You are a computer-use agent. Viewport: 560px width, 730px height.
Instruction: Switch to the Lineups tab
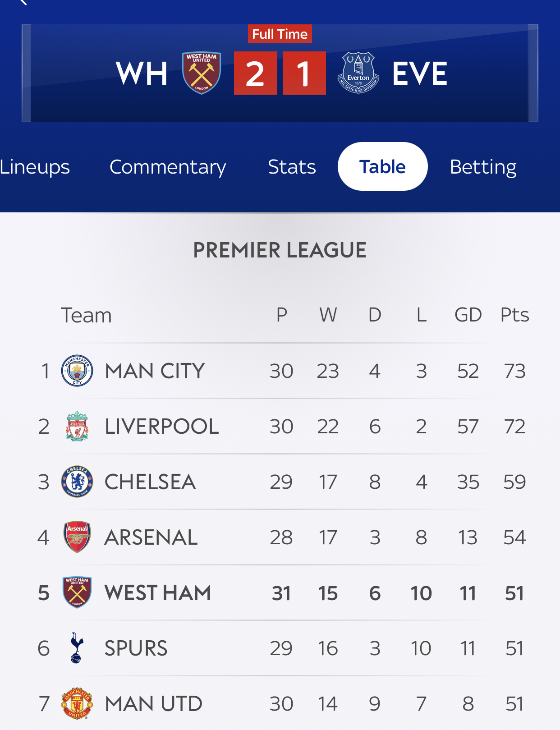[x=35, y=167]
